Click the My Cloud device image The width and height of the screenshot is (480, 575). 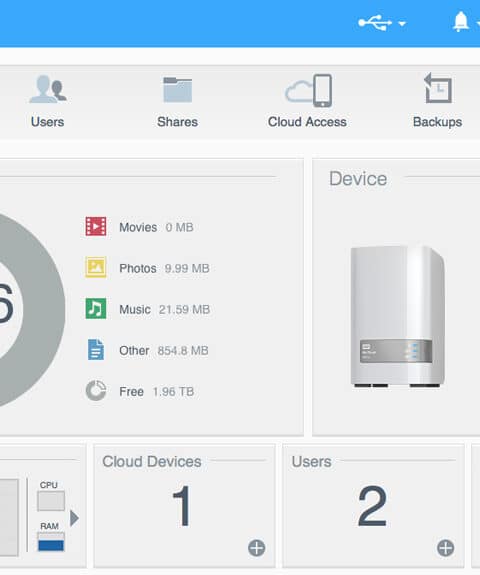[x=397, y=317]
